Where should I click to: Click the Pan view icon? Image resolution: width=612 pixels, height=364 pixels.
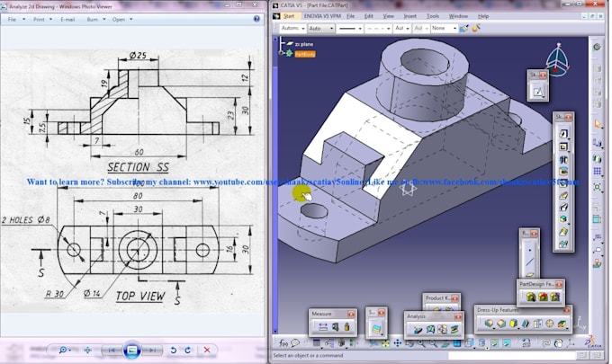click(x=397, y=343)
